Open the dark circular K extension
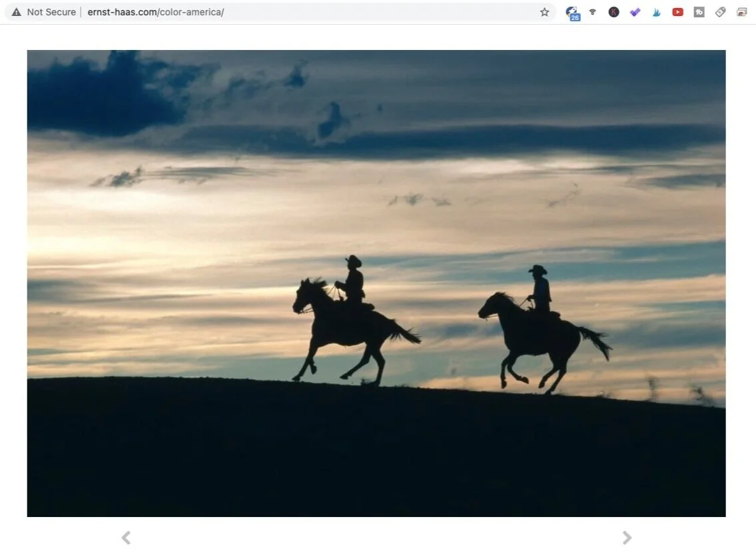The height and width of the screenshot is (555, 756). pos(613,12)
